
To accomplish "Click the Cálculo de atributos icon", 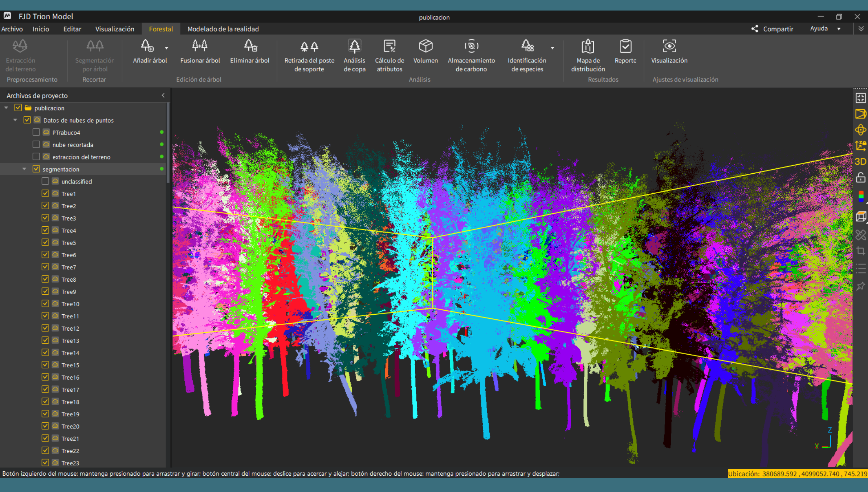I will (x=389, y=46).
